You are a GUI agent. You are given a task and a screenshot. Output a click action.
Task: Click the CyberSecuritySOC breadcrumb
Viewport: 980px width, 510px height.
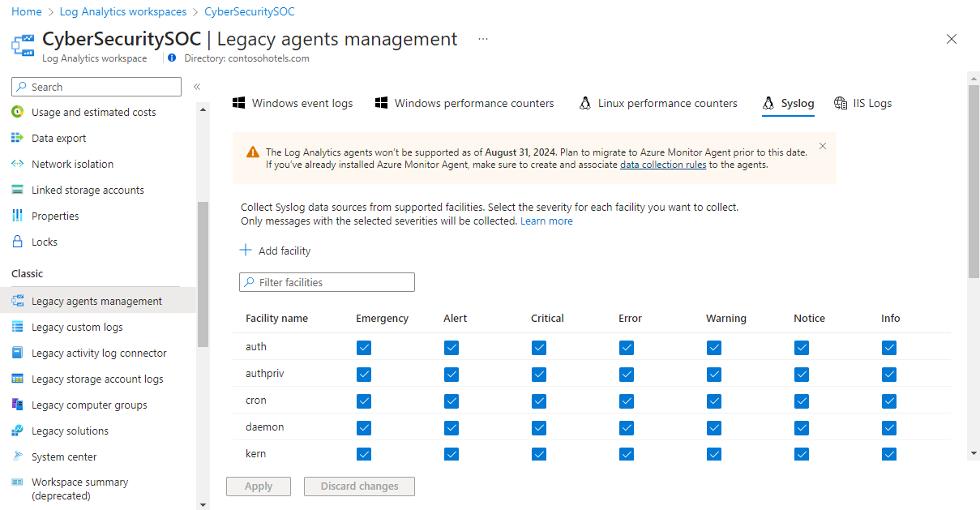249,11
